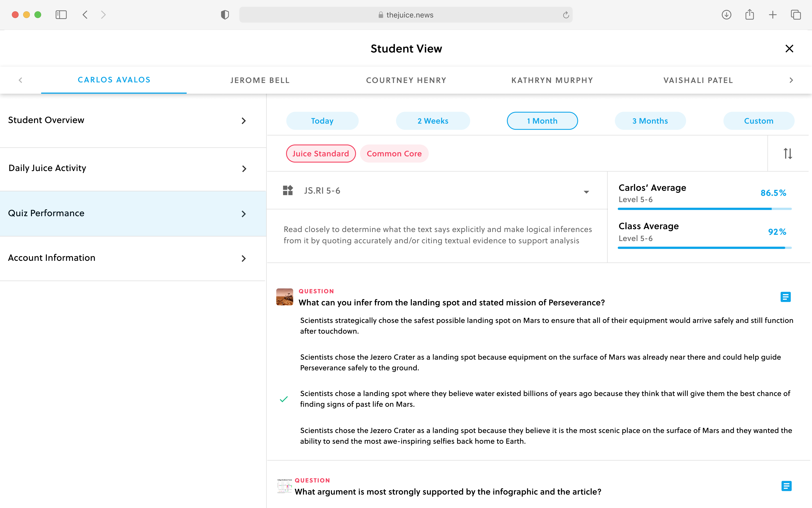Viewport: 812px width, 508px height.
Task: Click the infographic argument question title
Action: coord(448,491)
